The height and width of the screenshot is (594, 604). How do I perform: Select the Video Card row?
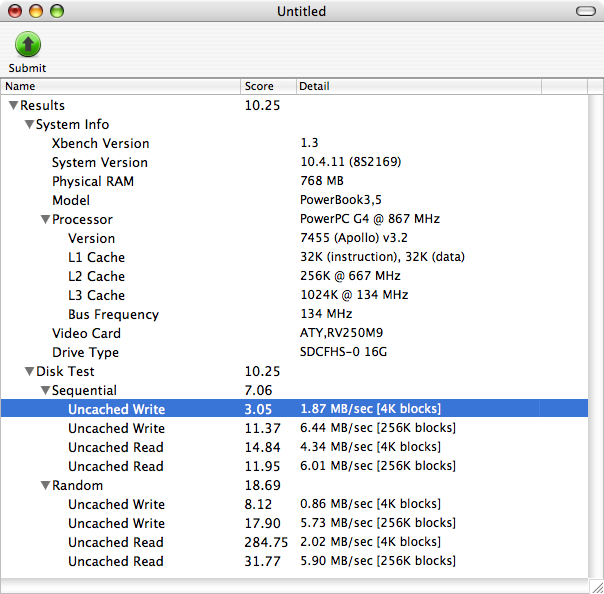[294, 333]
